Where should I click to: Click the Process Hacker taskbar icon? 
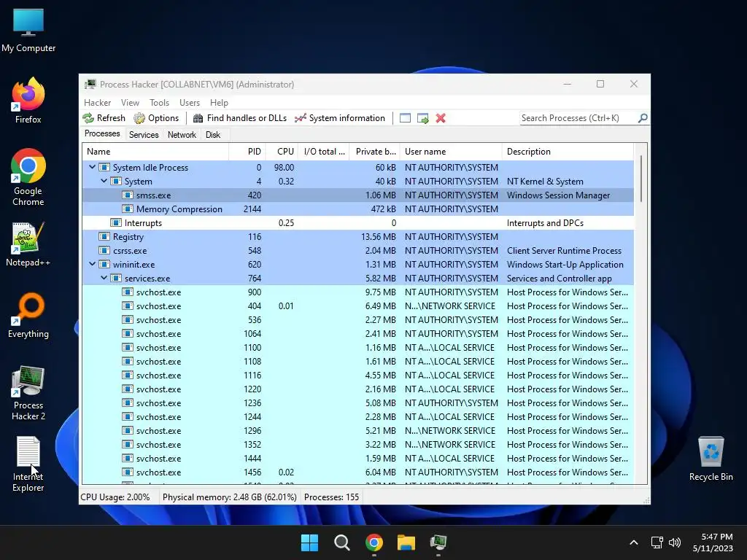click(438, 542)
